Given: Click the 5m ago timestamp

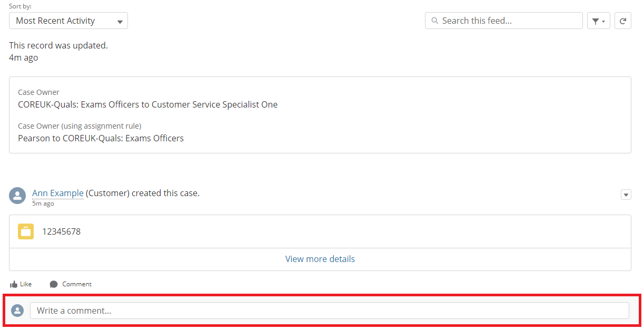Looking at the screenshot, I should click(x=43, y=204).
